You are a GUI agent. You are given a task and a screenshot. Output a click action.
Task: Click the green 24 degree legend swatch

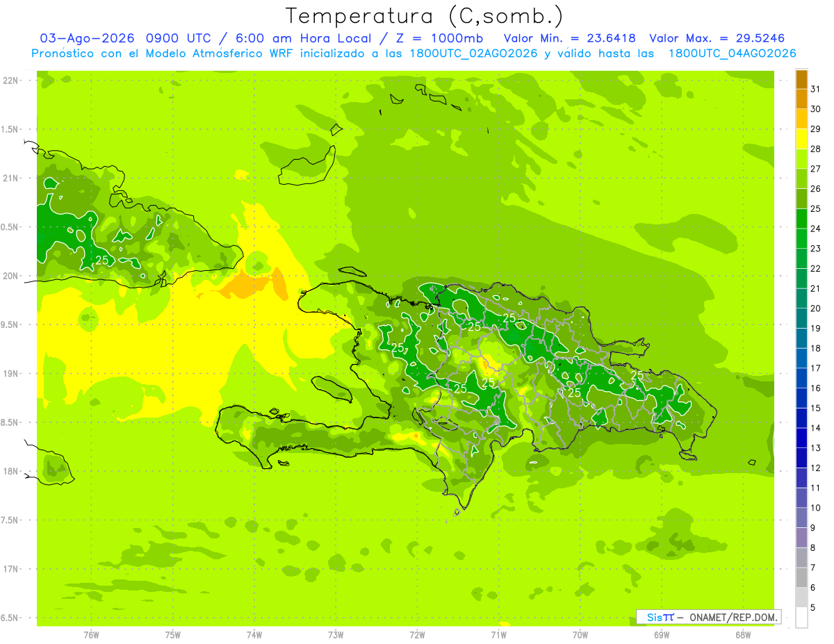[801, 219]
